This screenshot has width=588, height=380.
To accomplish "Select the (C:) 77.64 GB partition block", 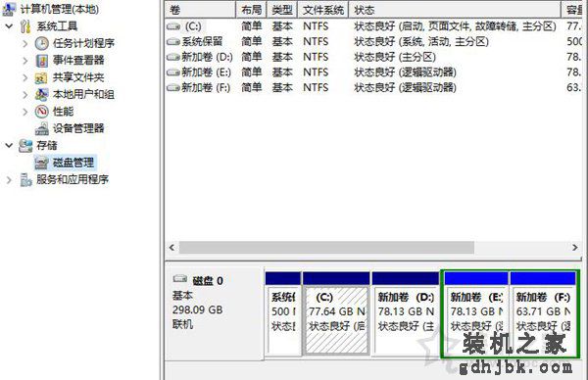I will click(x=336, y=313).
